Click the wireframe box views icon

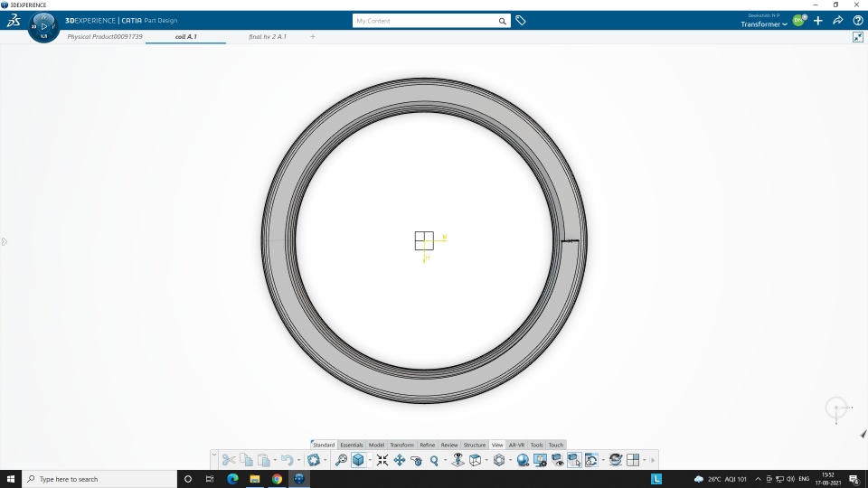click(x=475, y=460)
